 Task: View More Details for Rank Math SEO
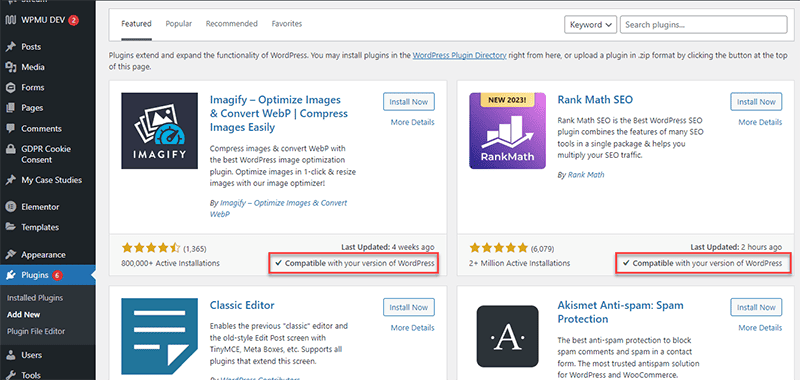(x=760, y=122)
